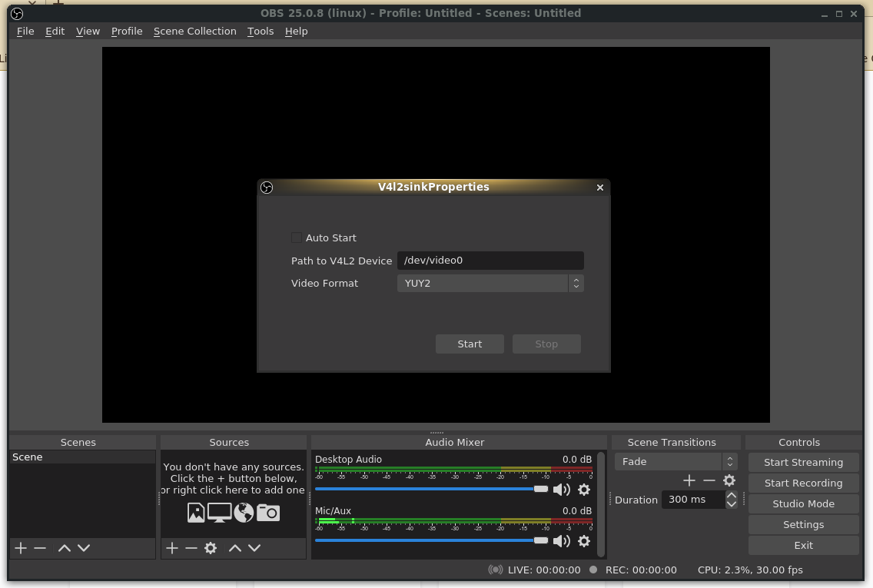Expand the Fade transition dropdown
Viewport: 873px width, 588px height.
tap(675, 462)
